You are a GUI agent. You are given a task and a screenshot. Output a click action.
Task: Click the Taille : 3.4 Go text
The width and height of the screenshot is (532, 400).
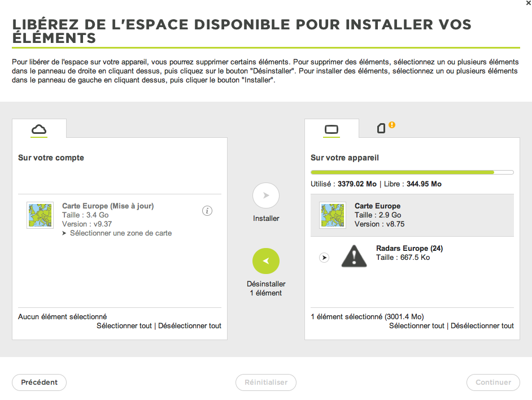(85, 215)
